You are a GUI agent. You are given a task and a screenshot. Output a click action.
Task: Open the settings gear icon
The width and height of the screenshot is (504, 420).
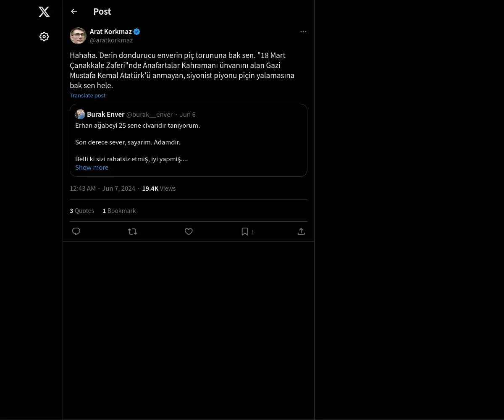[x=44, y=37]
